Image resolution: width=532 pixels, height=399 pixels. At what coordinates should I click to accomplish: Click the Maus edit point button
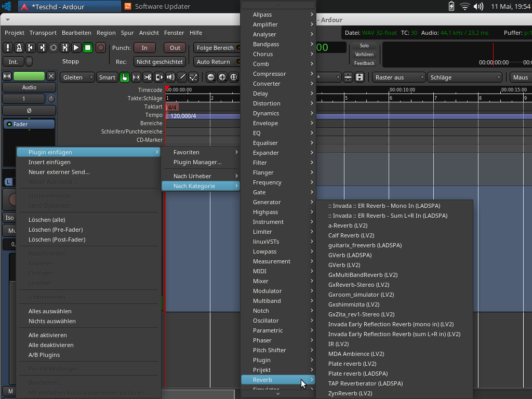click(x=521, y=77)
